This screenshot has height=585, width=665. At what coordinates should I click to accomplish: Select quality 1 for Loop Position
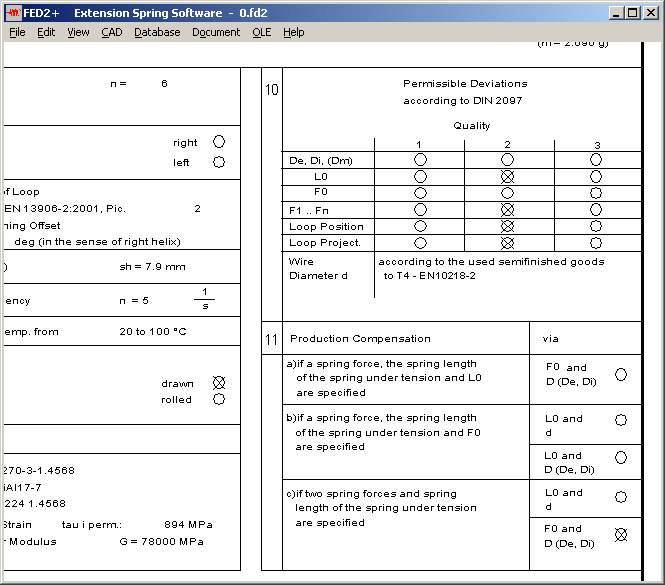(x=420, y=226)
